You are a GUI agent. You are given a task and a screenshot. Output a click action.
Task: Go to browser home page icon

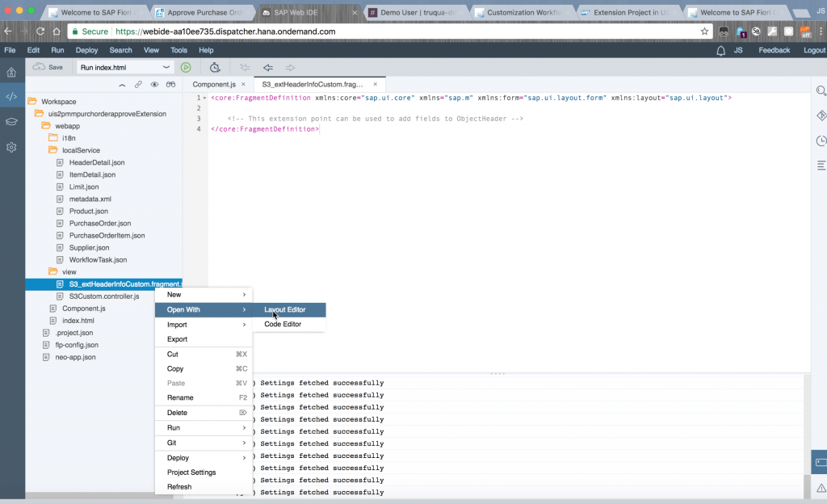(57, 31)
